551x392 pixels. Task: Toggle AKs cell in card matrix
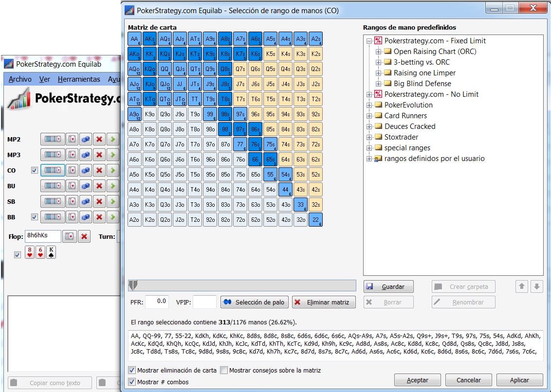pos(150,38)
